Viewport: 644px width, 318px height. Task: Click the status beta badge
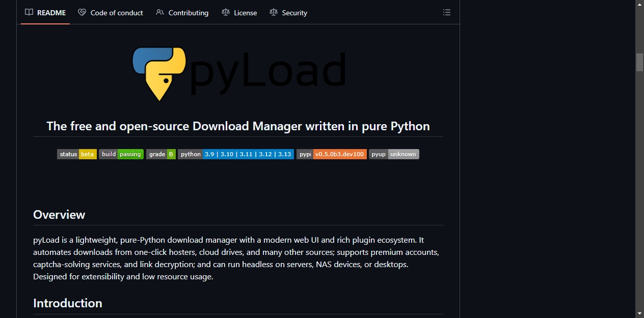click(x=77, y=154)
